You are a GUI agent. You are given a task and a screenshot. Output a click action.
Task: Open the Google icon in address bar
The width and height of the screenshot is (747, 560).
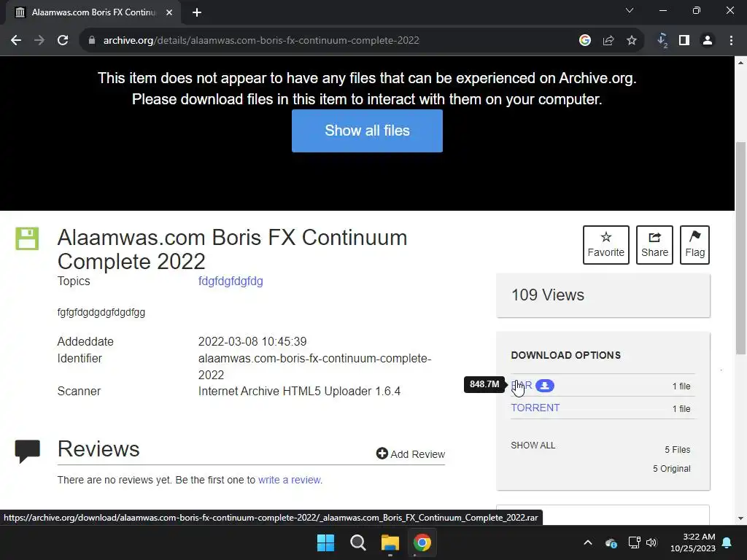585,41
